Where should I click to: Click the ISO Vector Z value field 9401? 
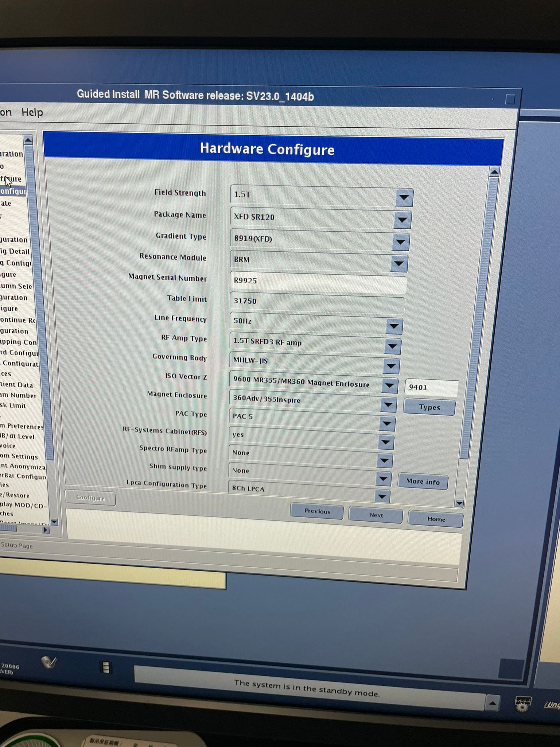coord(431,388)
